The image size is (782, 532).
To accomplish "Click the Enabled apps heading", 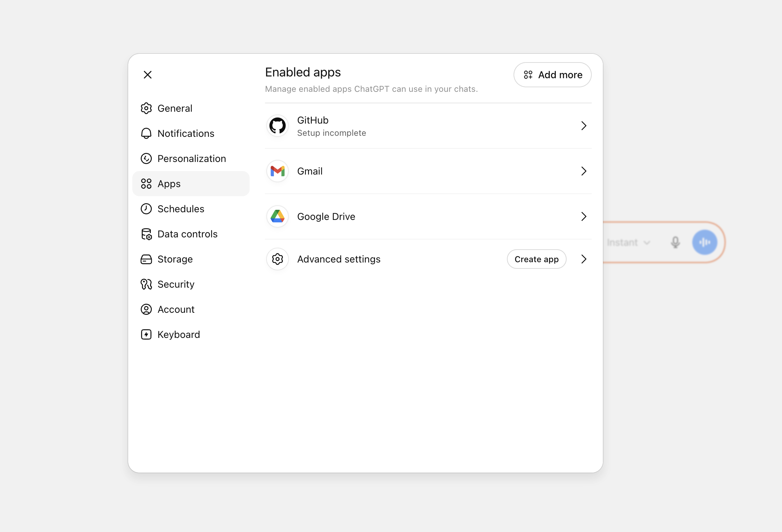I will tap(303, 72).
